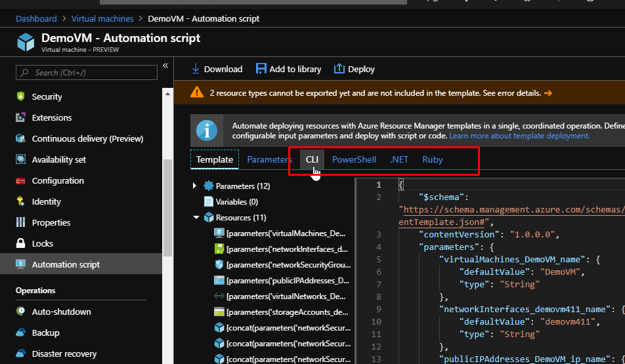
Task: Open the CLI tab
Action: (x=312, y=159)
